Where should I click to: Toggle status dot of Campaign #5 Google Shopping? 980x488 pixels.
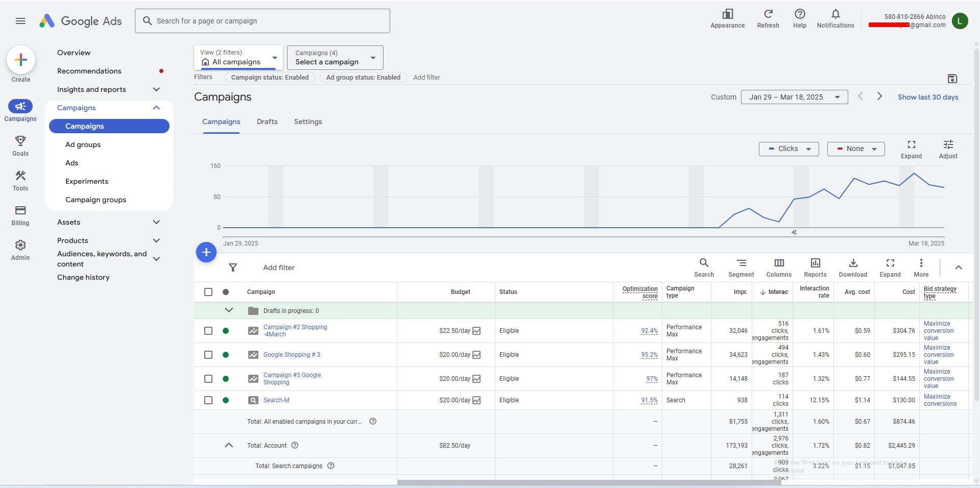pyautogui.click(x=226, y=379)
